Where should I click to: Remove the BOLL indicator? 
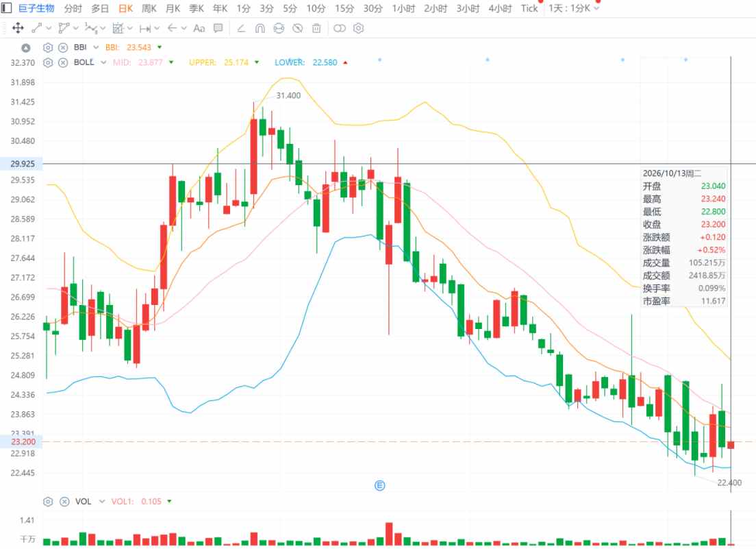(63, 62)
